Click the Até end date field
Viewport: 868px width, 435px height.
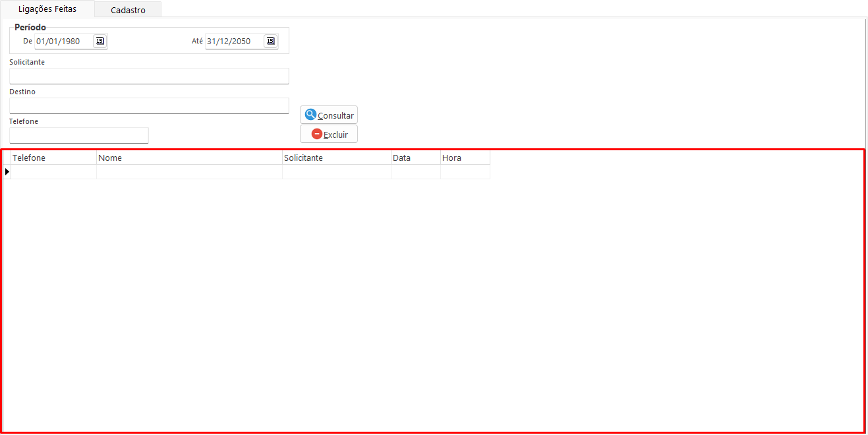[x=233, y=42]
